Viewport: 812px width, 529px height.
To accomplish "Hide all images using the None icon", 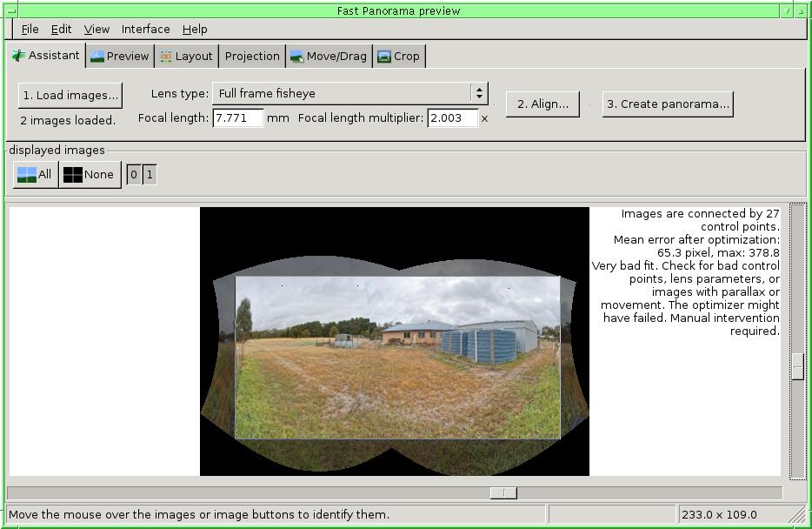I will 73,175.
